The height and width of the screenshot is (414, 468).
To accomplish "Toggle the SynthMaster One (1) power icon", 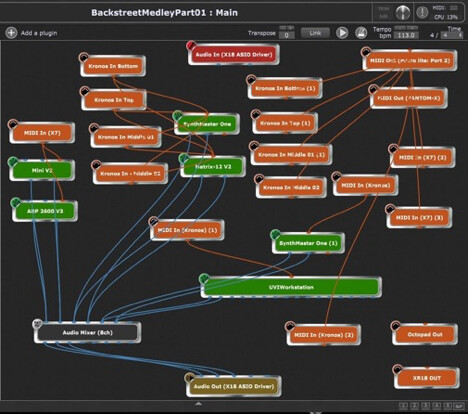I will point(275,234).
